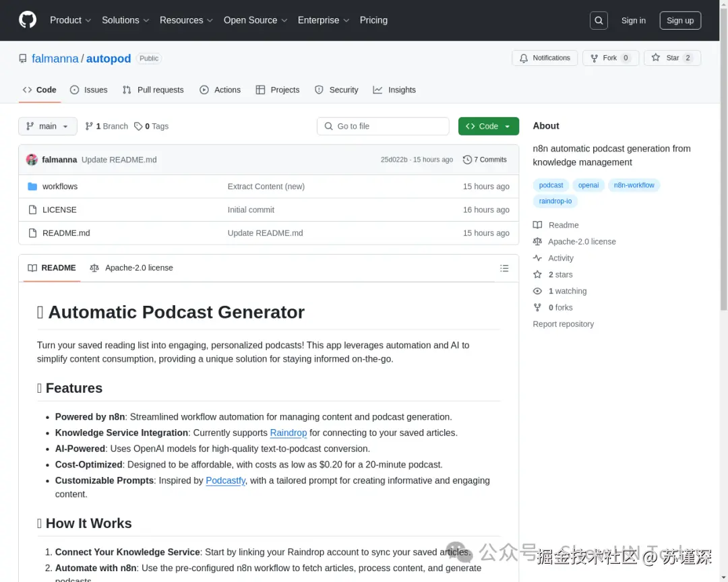
Task: Expand the Open Source menu
Action: (x=255, y=20)
